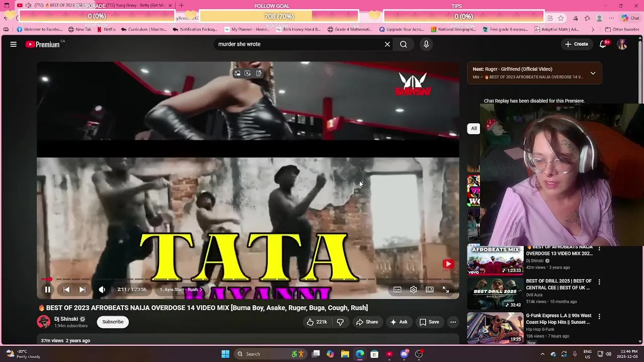Subscribe to Dj Shinski
The height and width of the screenshot is (362, 644).
[113, 322]
